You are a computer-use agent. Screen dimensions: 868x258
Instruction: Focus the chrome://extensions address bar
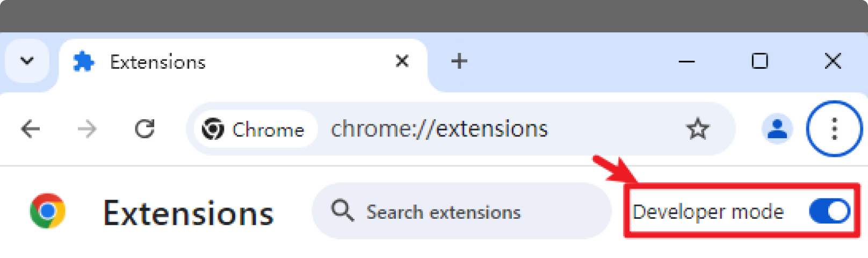point(483,130)
